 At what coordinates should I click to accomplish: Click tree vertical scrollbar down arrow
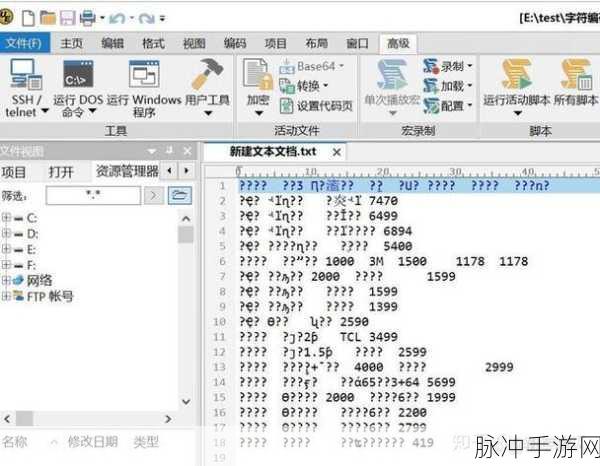(x=186, y=401)
